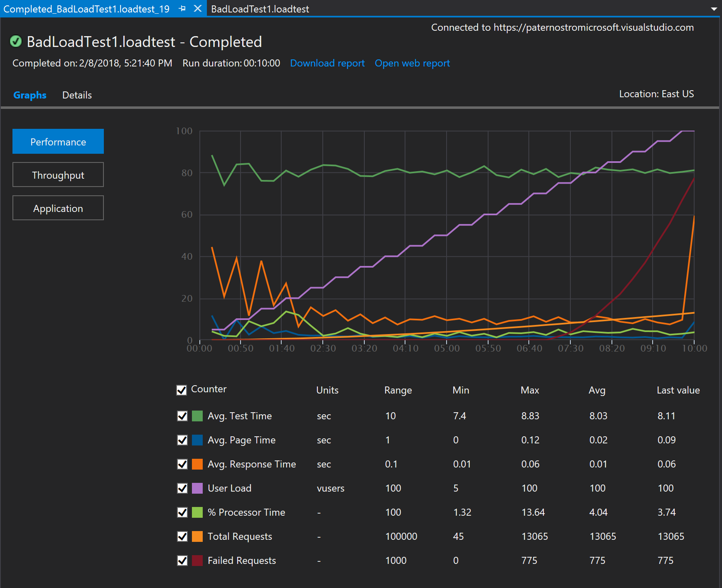Switch to the Details tab
This screenshot has width=722, height=588.
[x=77, y=95]
